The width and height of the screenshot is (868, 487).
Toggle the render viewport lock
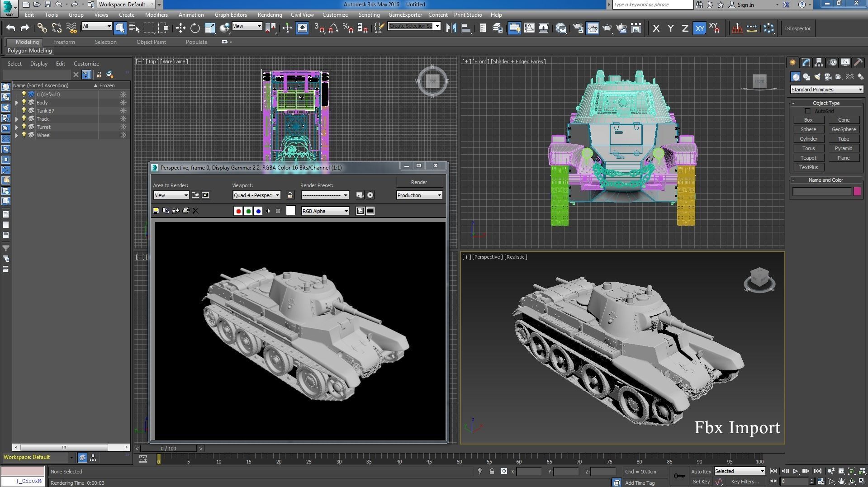tap(290, 195)
